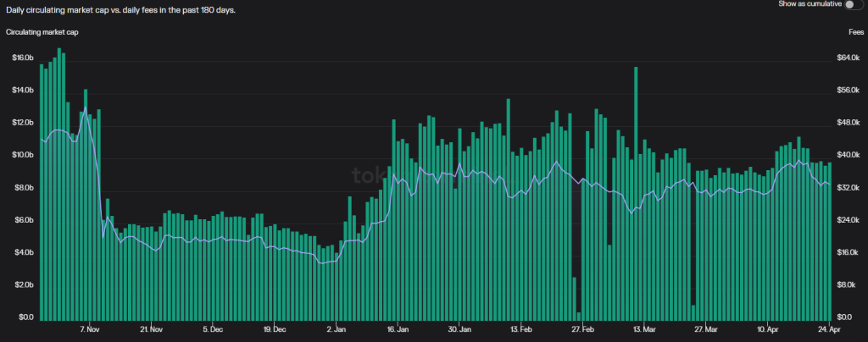Select the 27. Mar date label

pyautogui.click(x=706, y=329)
